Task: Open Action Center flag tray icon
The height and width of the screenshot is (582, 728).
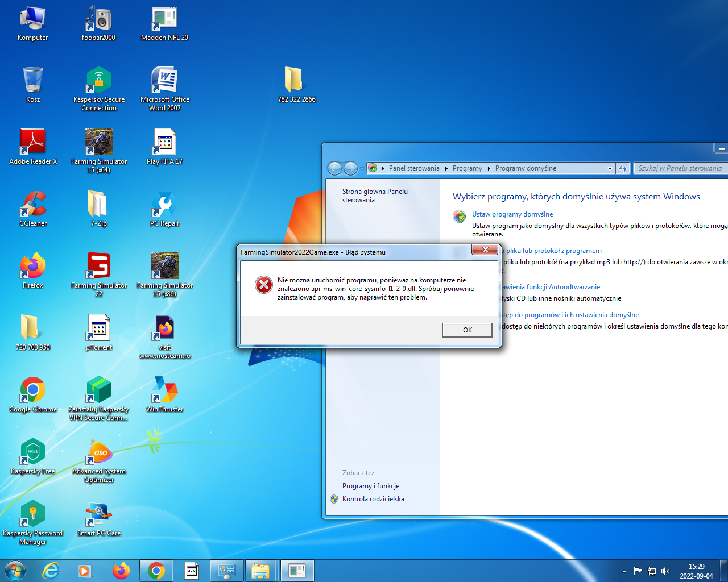Action: click(638, 571)
